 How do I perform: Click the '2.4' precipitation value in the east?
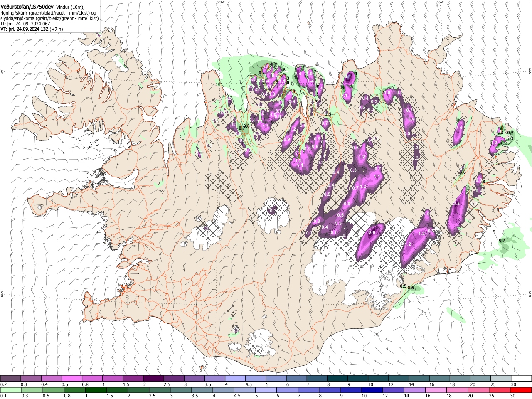point(457,204)
